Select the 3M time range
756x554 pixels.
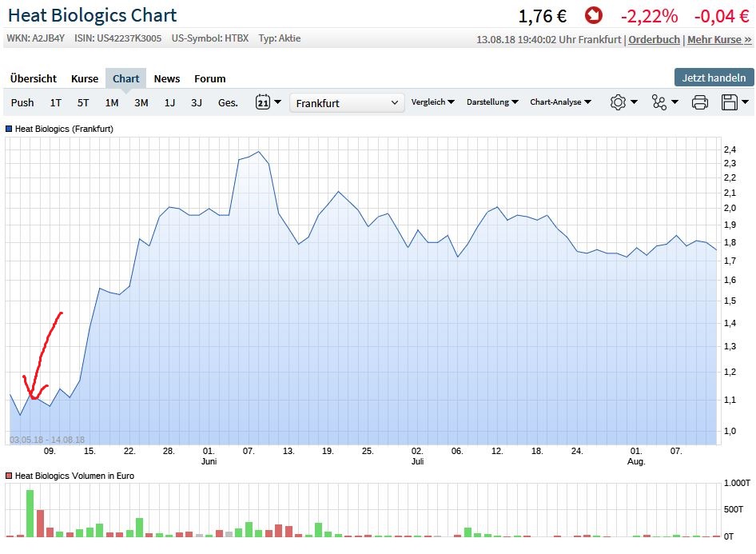coord(141,102)
